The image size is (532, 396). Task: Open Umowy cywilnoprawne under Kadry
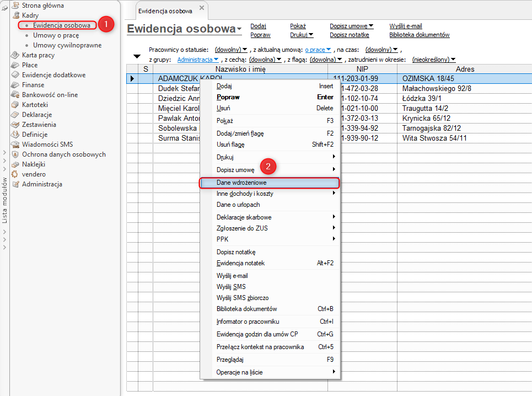point(67,45)
